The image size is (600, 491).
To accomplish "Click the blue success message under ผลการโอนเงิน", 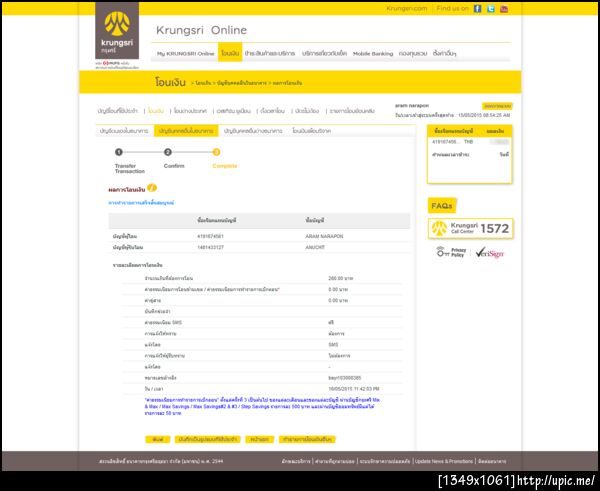I will point(141,203).
